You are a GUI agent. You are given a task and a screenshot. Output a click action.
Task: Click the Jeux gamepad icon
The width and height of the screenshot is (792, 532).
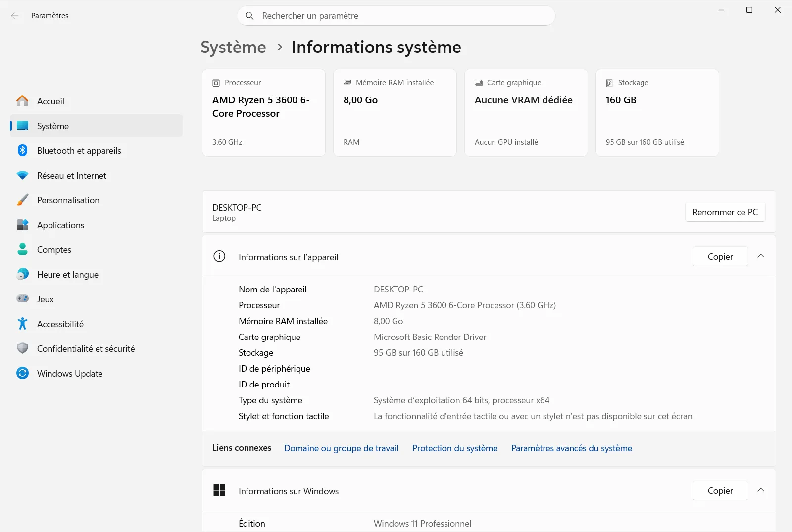22,299
